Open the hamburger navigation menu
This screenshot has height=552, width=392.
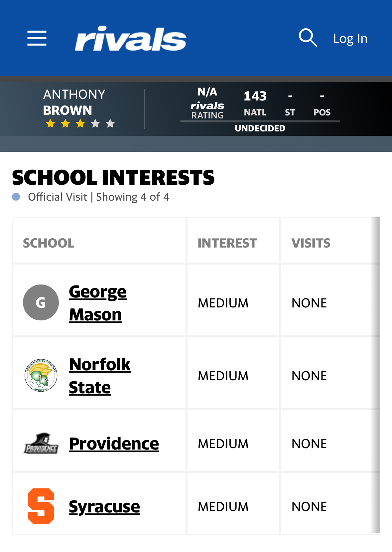click(37, 38)
